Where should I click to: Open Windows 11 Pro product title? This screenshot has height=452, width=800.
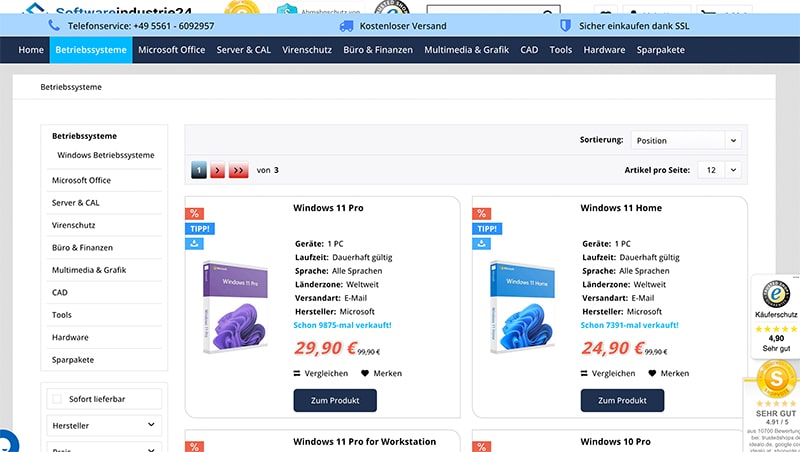pos(328,208)
